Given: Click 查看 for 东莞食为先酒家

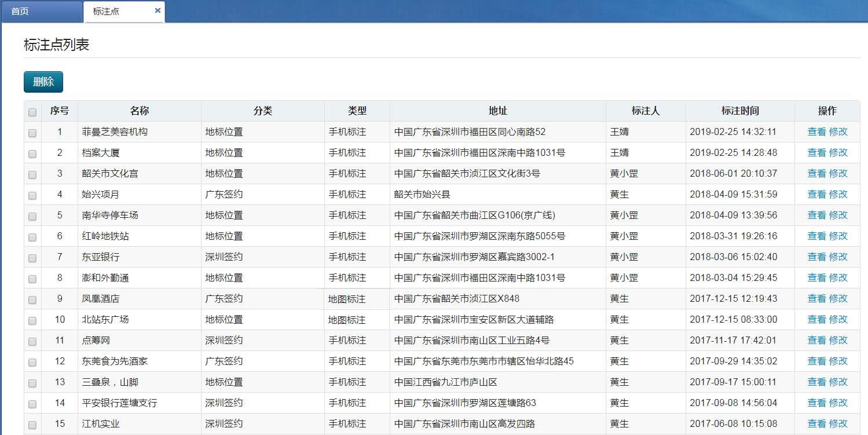Looking at the screenshot, I should [816, 361].
